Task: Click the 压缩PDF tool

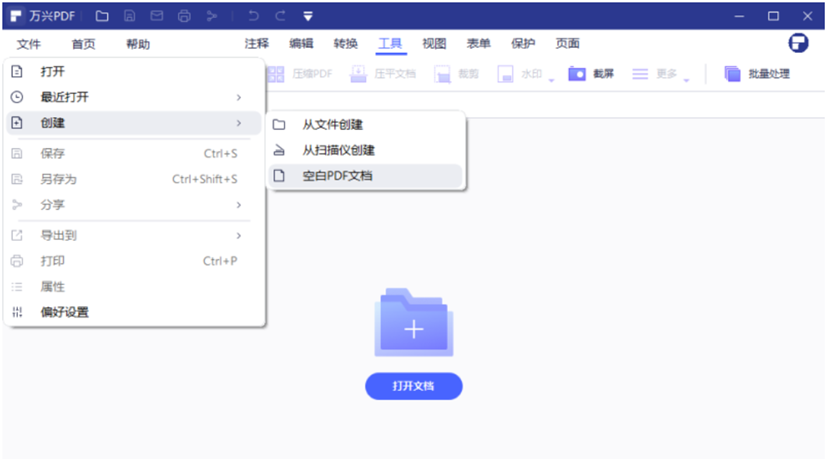Action: (299, 74)
